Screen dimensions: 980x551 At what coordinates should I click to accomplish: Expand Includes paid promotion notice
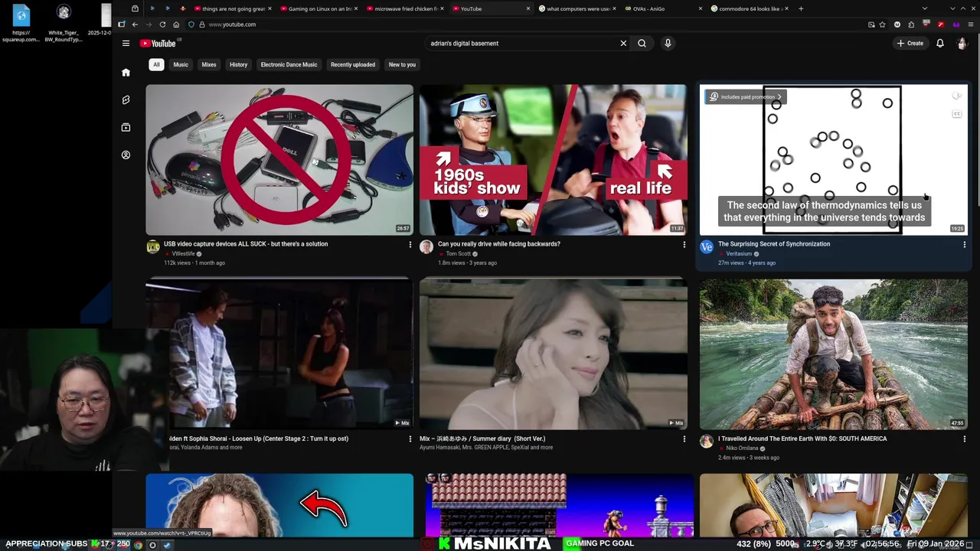pos(745,97)
